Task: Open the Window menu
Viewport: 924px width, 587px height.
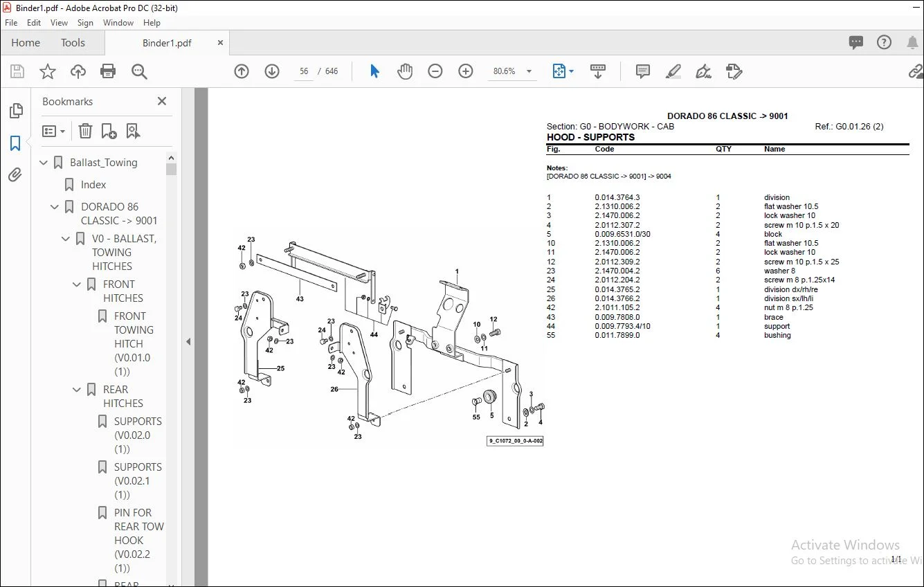Action: coord(118,23)
